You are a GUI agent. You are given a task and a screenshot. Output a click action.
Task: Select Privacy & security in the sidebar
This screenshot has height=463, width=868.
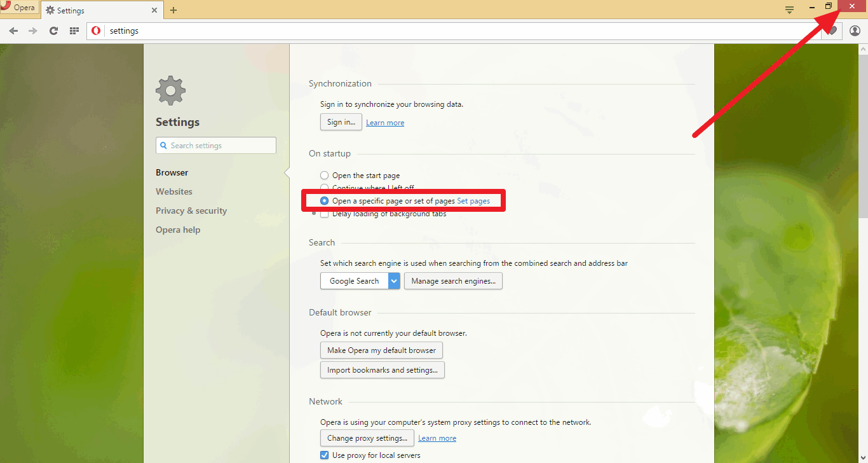(x=191, y=211)
